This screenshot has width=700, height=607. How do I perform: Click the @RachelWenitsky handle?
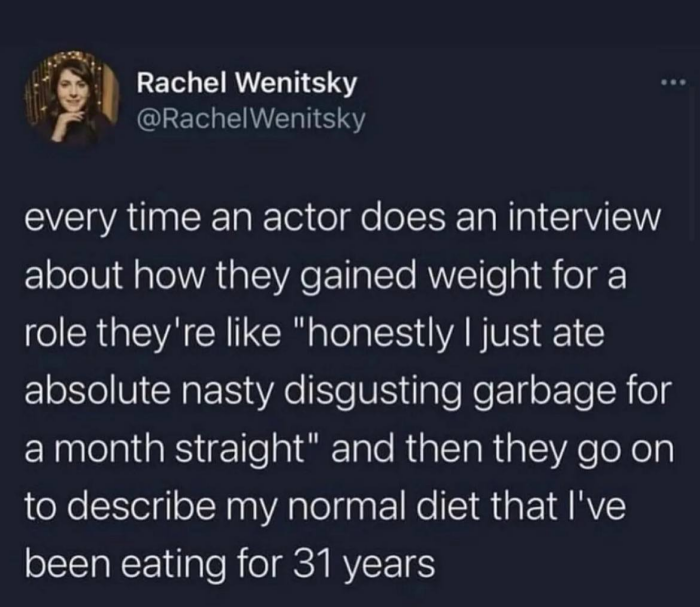pyautogui.click(x=250, y=119)
